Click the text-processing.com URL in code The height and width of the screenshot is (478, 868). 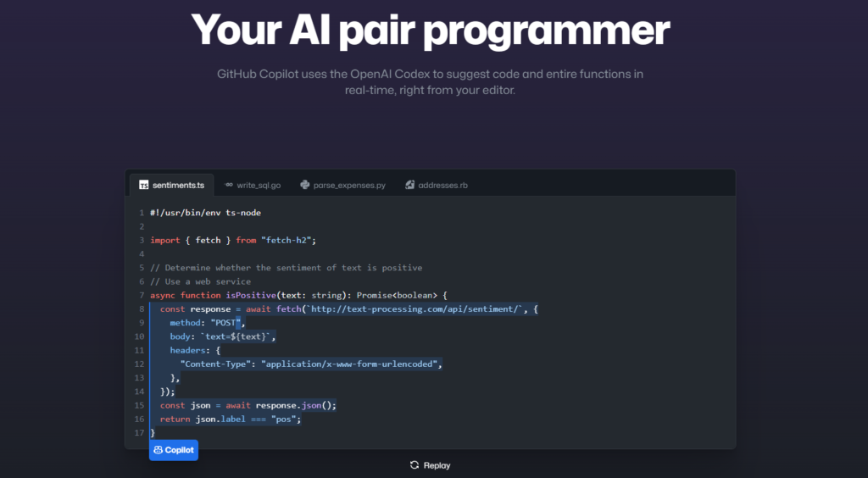[414, 309]
